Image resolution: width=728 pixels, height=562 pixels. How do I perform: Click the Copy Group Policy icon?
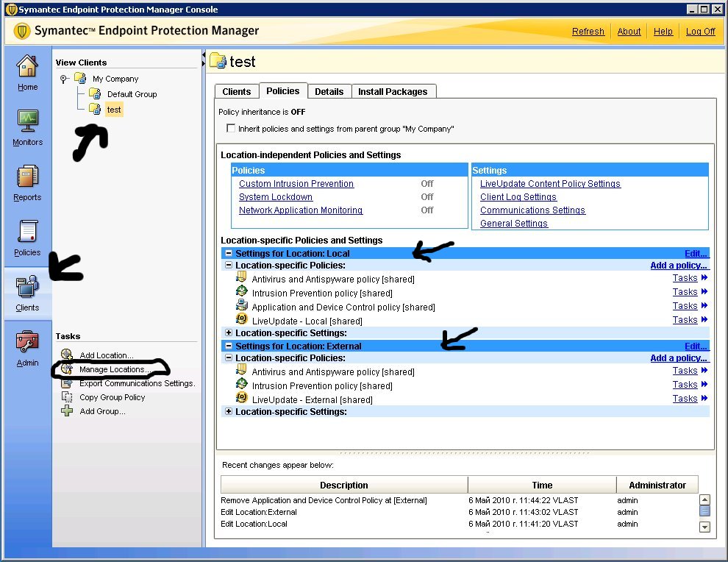click(67, 397)
